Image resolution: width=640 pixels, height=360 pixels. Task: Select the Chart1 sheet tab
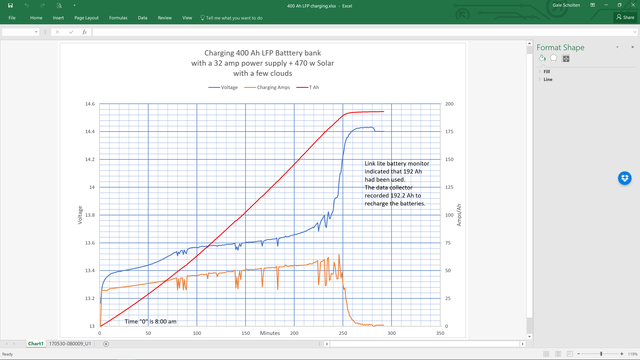pos(36,344)
